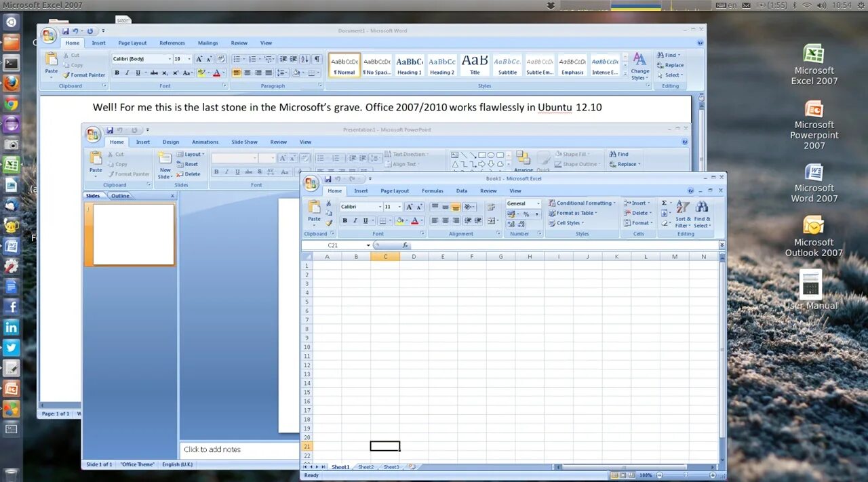Increase font size in Excel
This screenshot has height=482, width=868.
pos(410,207)
